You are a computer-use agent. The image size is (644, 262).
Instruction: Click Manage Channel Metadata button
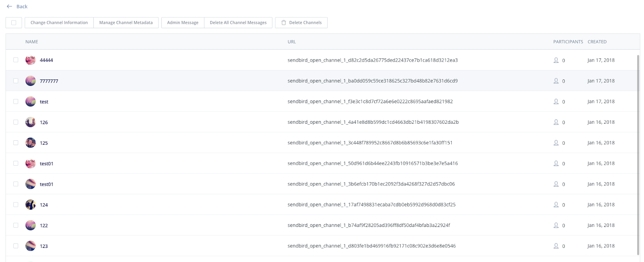pyautogui.click(x=126, y=23)
